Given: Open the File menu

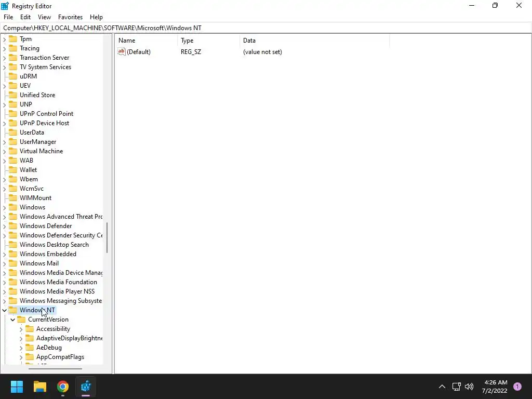Looking at the screenshot, I should pyautogui.click(x=8, y=17).
